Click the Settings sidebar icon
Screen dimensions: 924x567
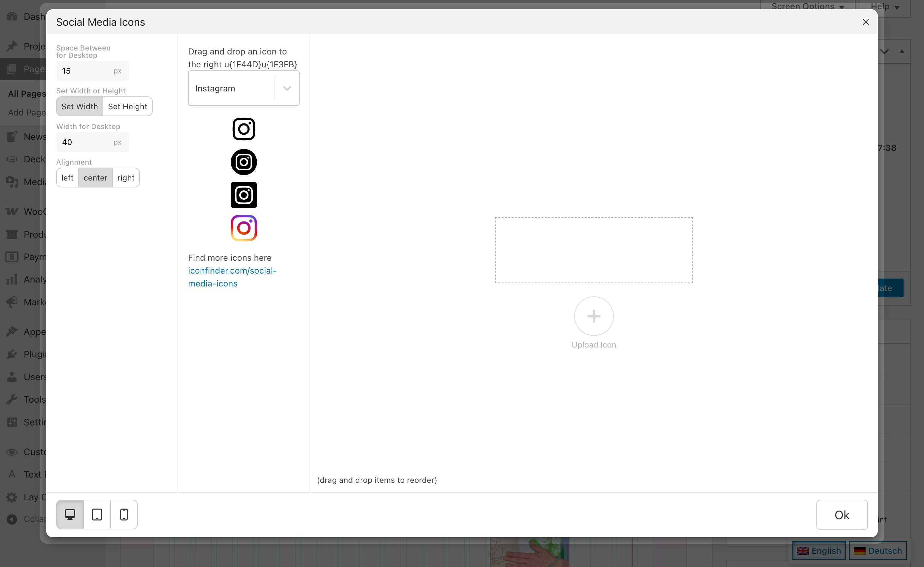click(x=12, y=422)
